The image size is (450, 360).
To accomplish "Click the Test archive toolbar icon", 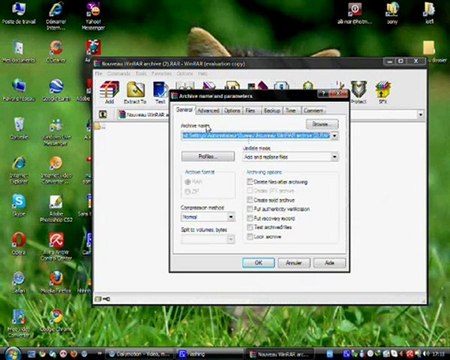I will (x=160, y=92).
